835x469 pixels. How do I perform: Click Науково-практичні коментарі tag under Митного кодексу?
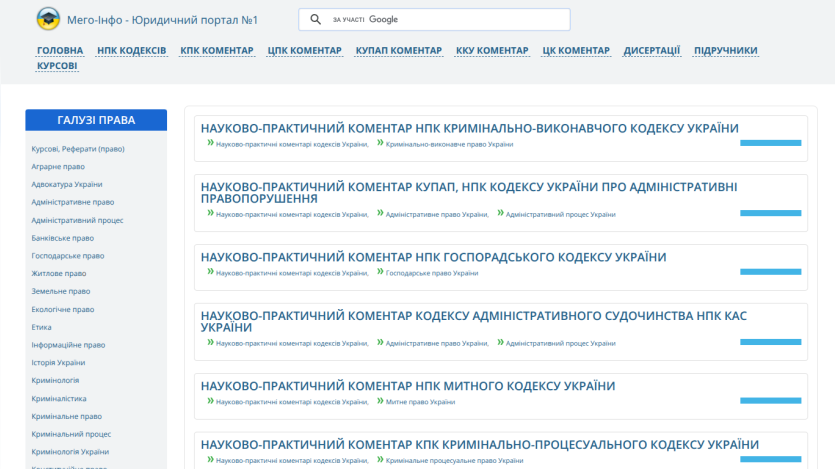point(292,402)
